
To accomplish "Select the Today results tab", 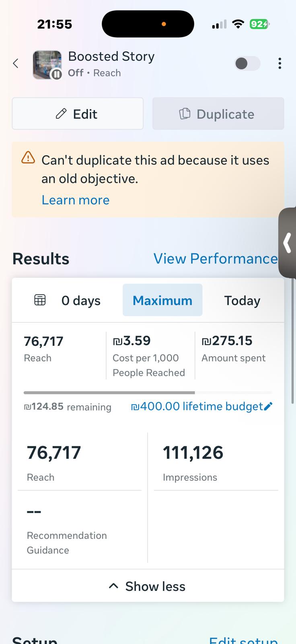I will click(x=242, y=301).
